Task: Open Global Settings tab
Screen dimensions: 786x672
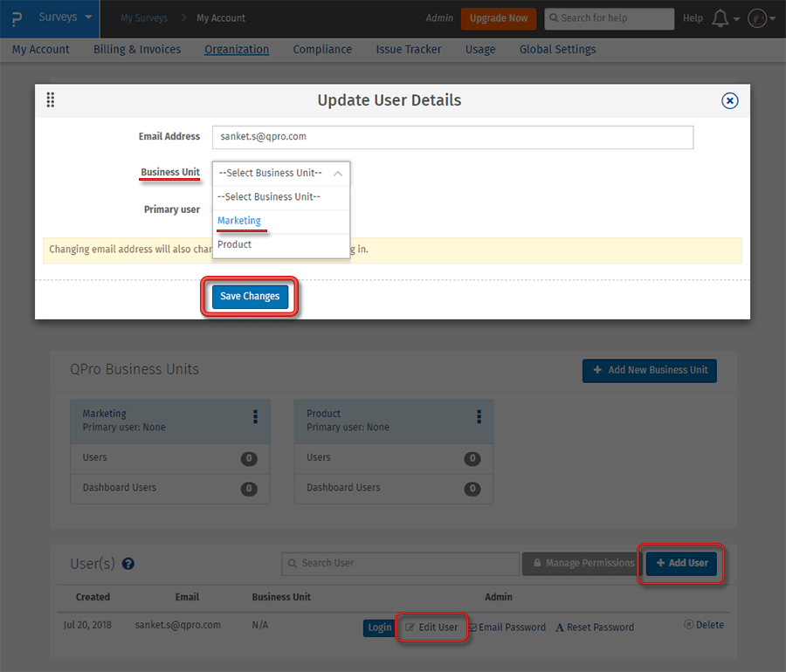Action: pyautogui.click(x=557, y=50)
